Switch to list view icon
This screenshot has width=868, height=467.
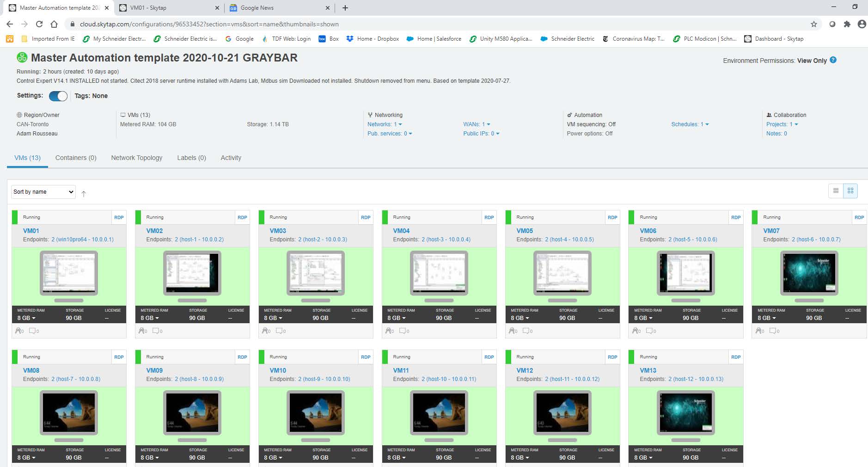coord(836,190)
